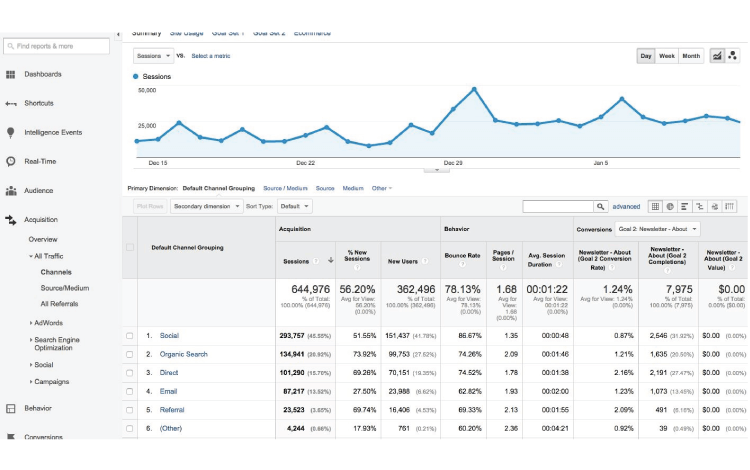Viewport: 750px width, 470px height.
Task: Switch to motion chart icon
Action: coord(732,56)
